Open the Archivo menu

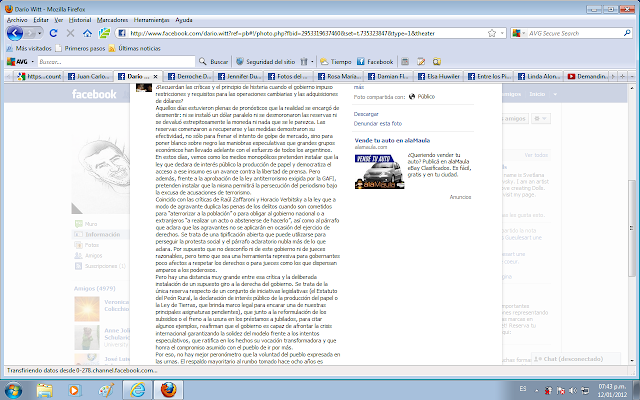[17, 20]
